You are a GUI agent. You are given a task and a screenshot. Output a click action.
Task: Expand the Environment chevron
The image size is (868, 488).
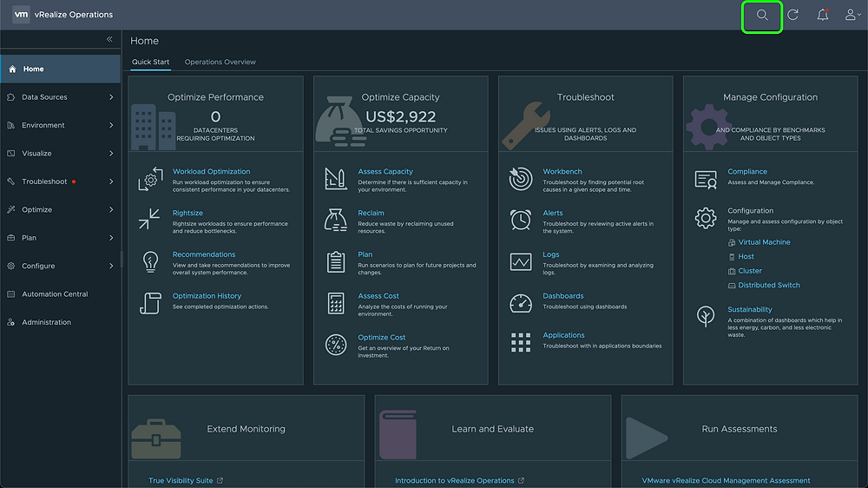111,125
